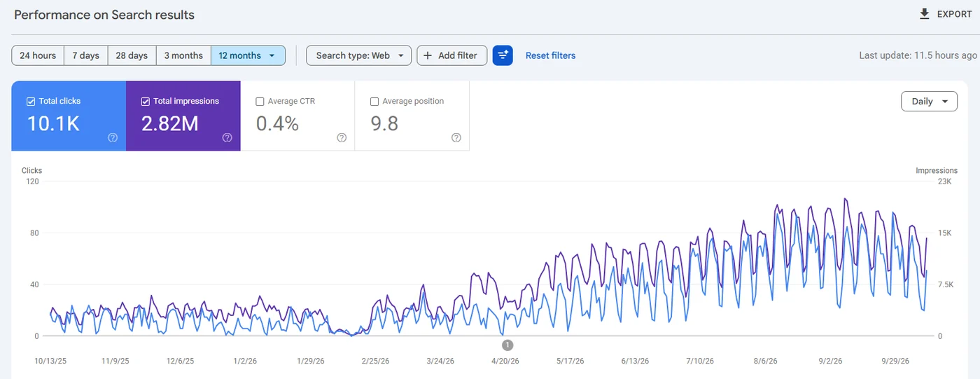Click the 120 clicks axis value

pyautogui.click(x=32, y=181)
